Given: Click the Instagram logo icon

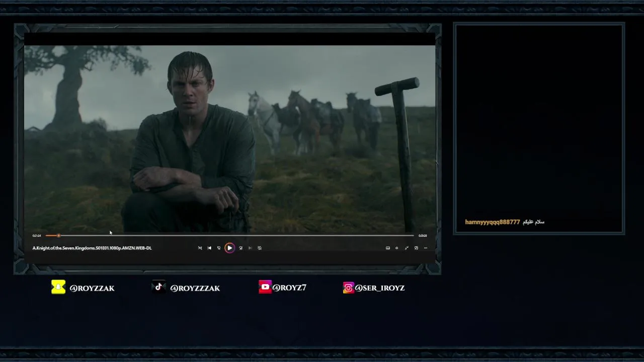Looking at the screenshot, I should (348, 288).
